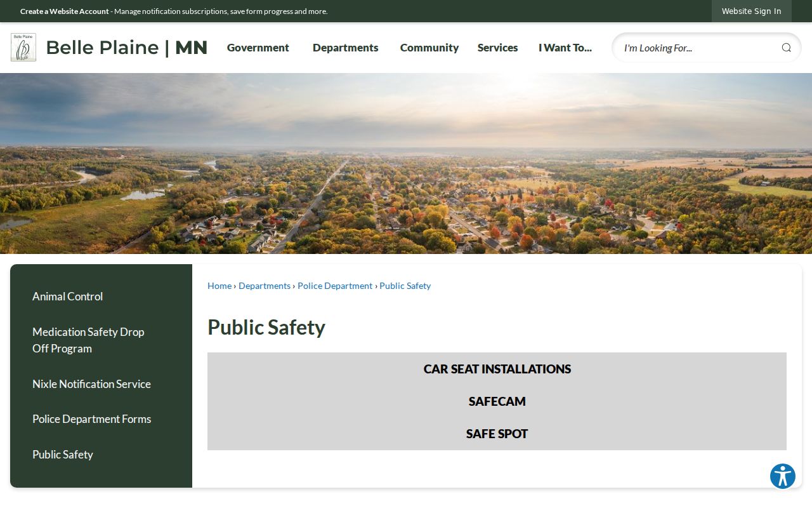The image size is (812, 508).
Task: Open SAFE SPOT link
Action: (497, 434)
